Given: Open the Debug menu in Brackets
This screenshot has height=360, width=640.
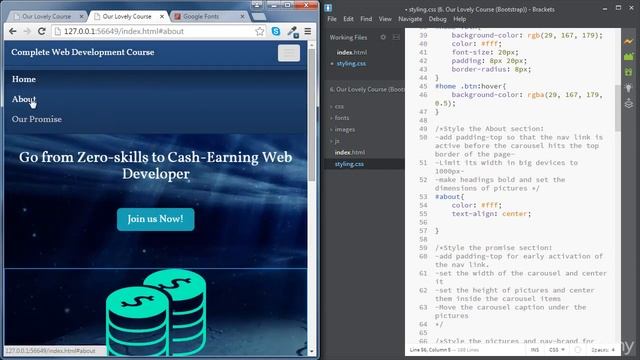Looking at the screenshot, I should (437, 19).
